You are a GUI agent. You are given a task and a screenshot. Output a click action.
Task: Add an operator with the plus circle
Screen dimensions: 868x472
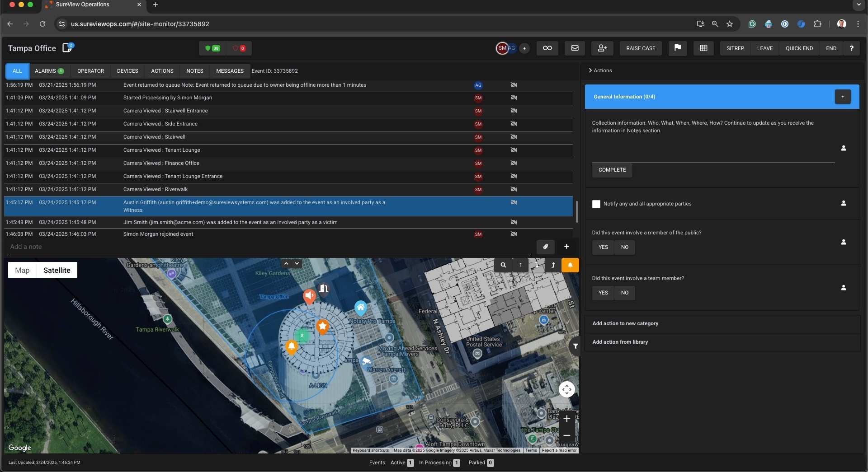pyautogui.click(x=524, y=48)
